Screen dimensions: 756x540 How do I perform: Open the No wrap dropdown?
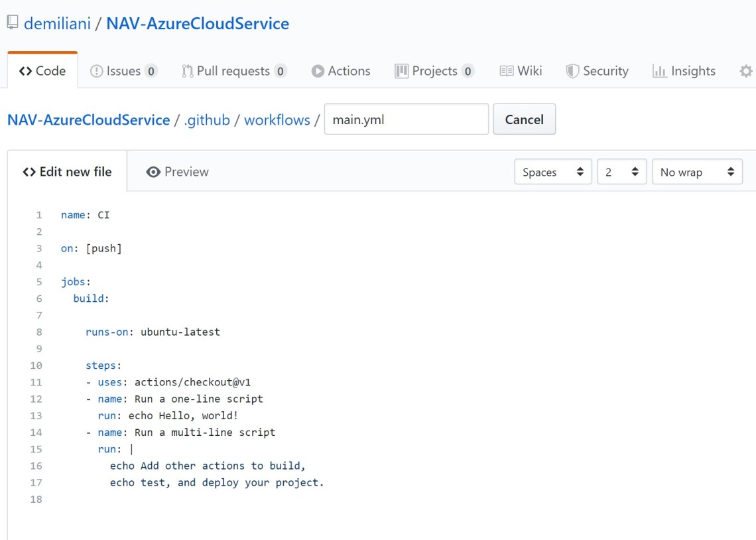(697, 171)
